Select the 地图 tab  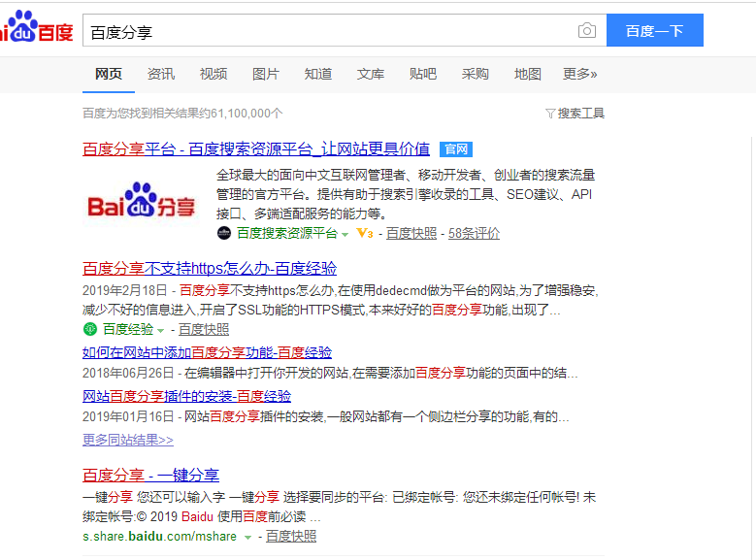tap(528, 74)
